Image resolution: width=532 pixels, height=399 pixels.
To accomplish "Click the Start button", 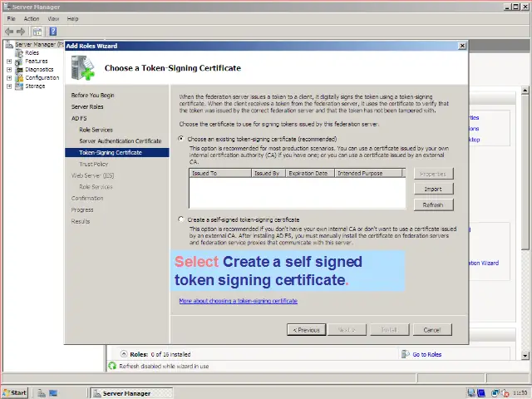I will pos(15,393).
